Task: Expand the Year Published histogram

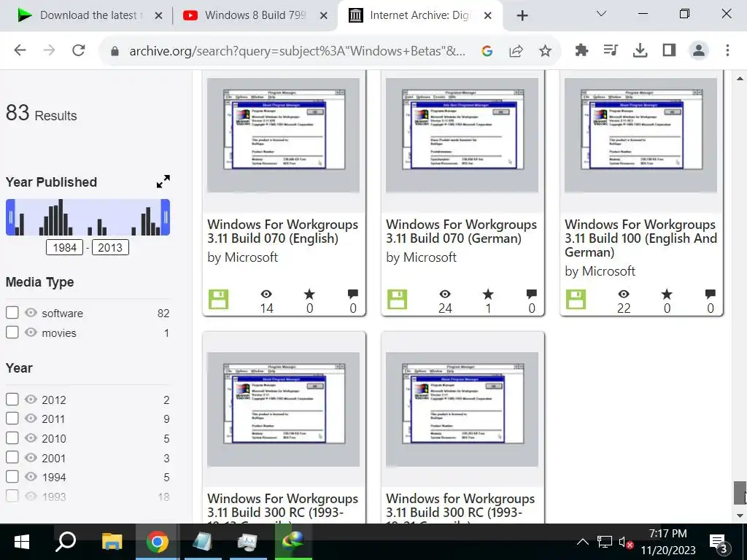Action: 163,182
